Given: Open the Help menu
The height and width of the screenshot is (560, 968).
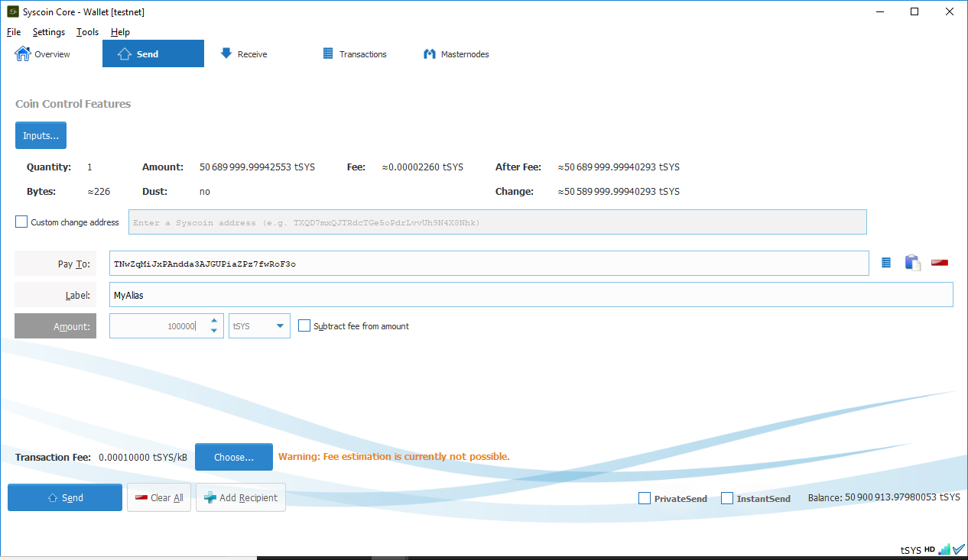Looking at the screenshot, I should click(120, 32).
